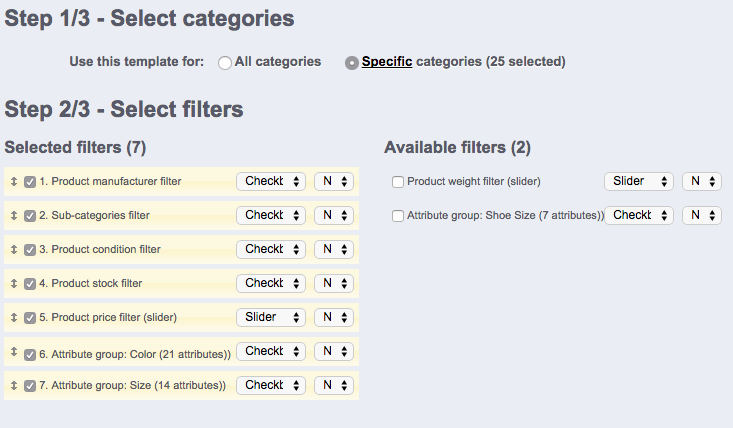The image size is (733, 428).
Task: Uncheck the Product manufacturer filter checkbox
Action: pyautogui.click(x=30, y=182)
